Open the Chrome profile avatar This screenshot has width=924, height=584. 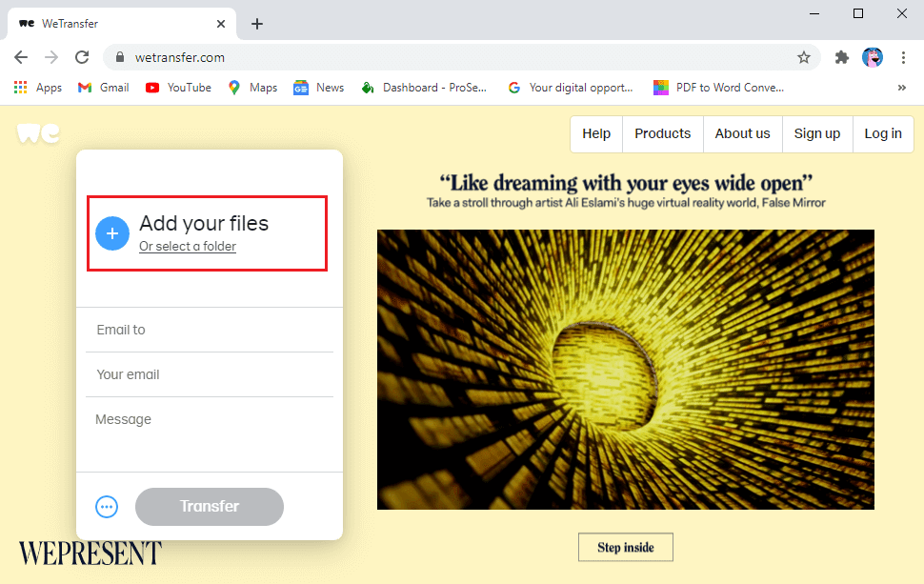[x=873, y=57]
